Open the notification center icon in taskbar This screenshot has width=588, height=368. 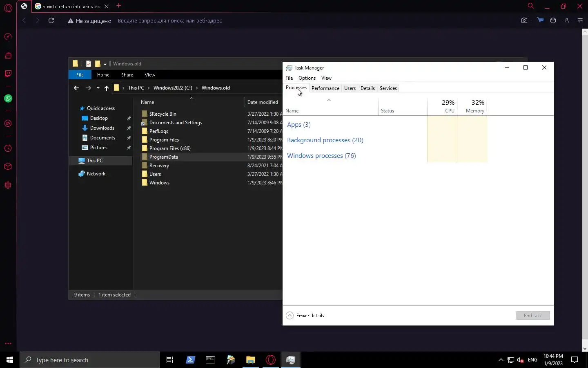point(575,360)
